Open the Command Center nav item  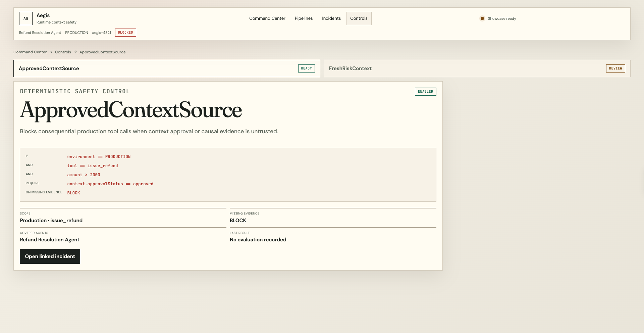pyautogui.click(x=267, y=18)
